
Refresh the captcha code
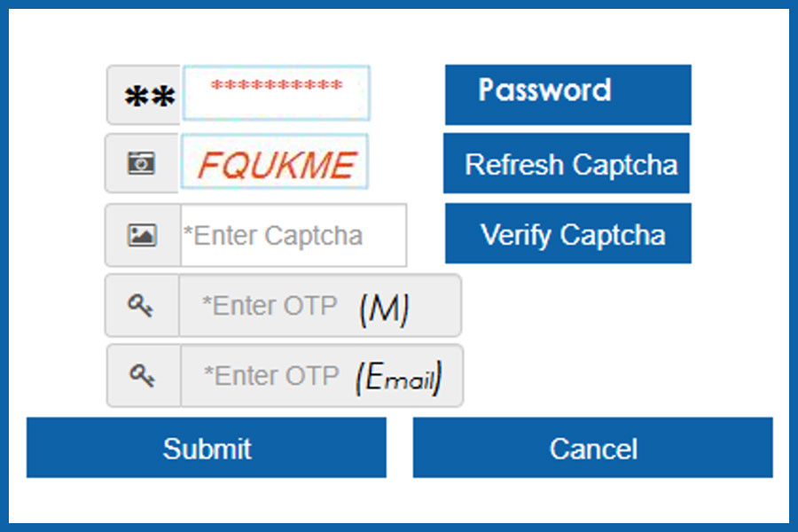point(567,164)
